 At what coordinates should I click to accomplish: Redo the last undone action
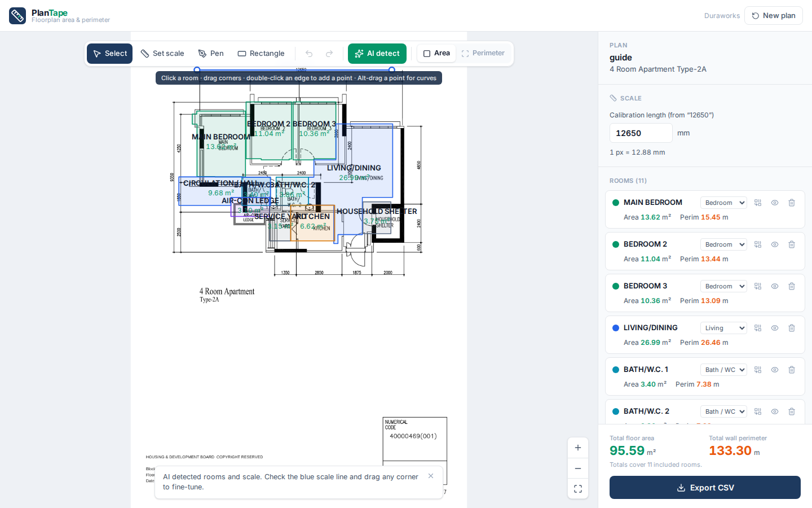click(x=329, y=54)
